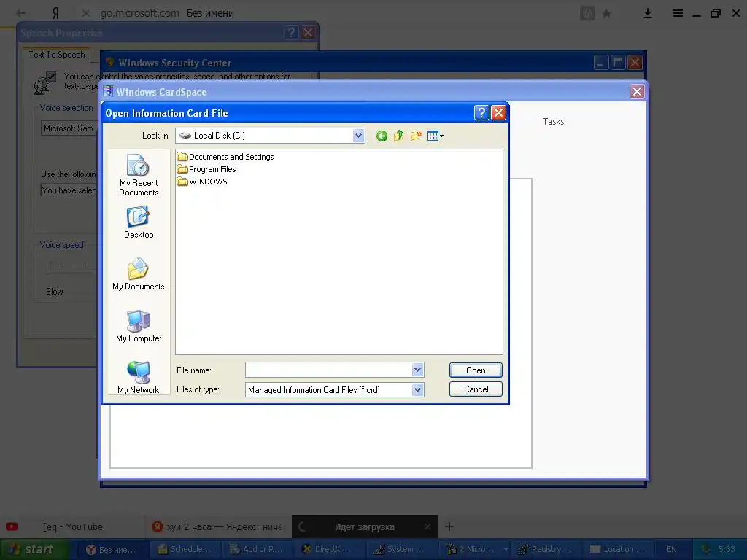
Task: Open the browser hamburger menu
Action: coord(678,13)
